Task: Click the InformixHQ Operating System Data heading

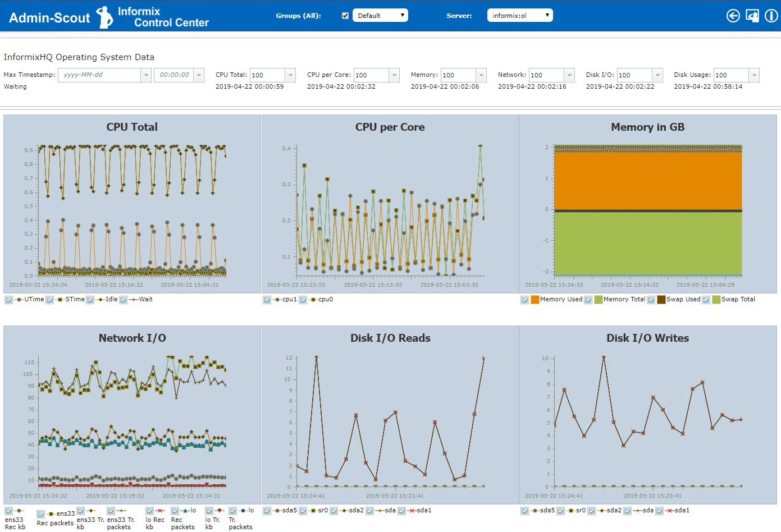Action: click(x=79, y=57)
